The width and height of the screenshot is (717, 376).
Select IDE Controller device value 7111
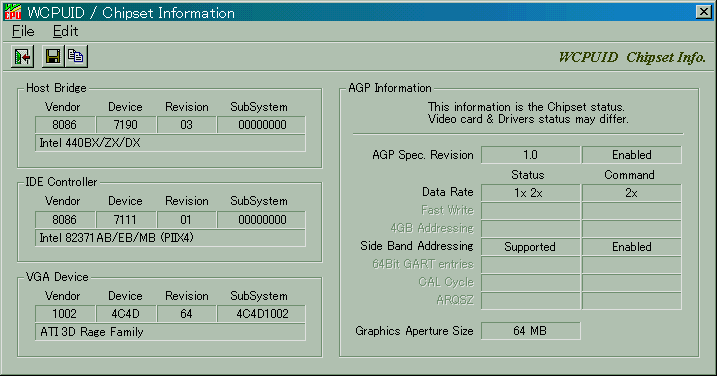pyautogui.click(x=126, y=220)
